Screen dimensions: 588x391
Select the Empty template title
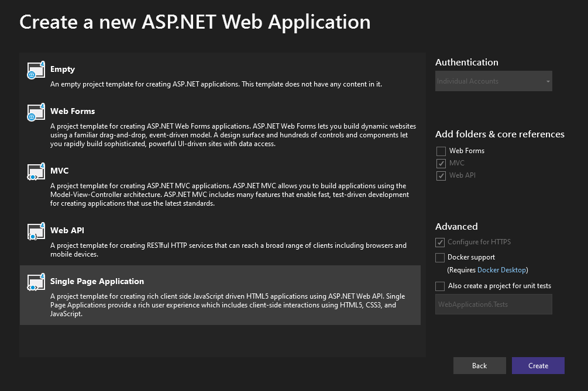point(63,70)
